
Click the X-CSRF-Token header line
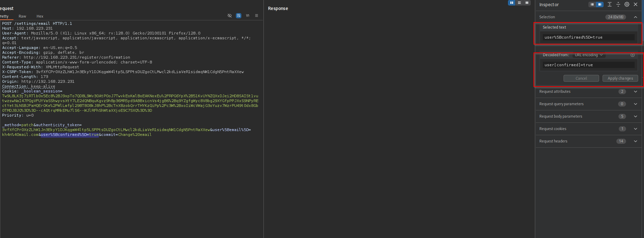123,72
